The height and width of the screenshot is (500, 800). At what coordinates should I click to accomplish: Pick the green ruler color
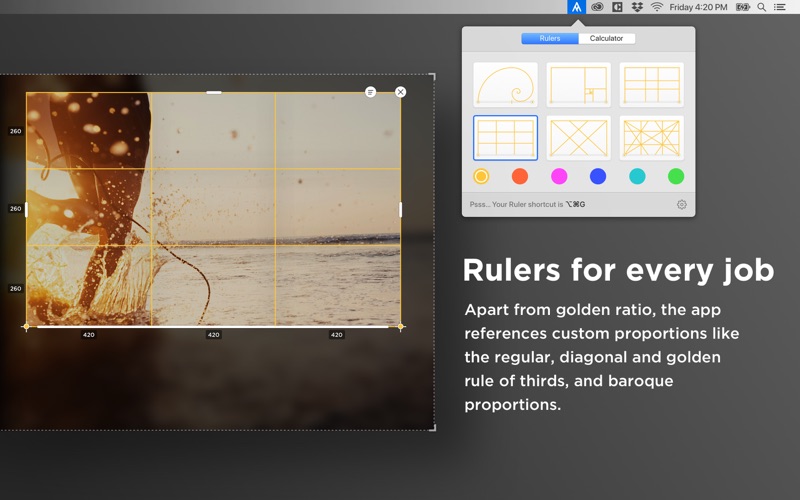click(x=676, y=177)
